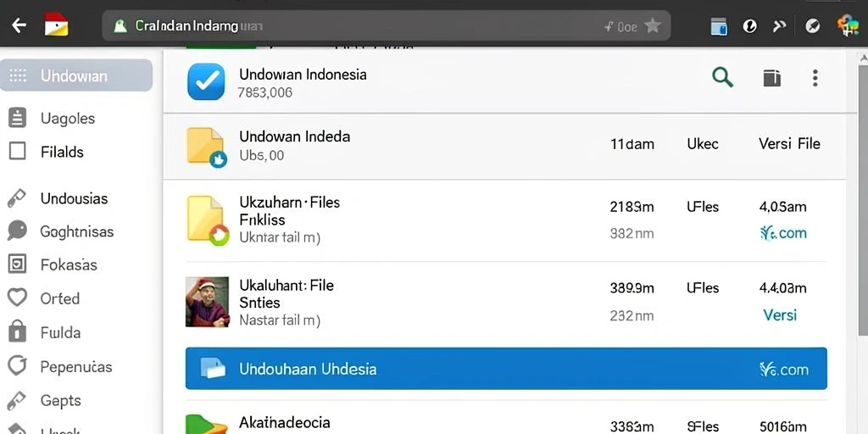This screenshot has height=434, width=868.
Task: Click the panel icon beside the search magnifier
Action: point(771,78)
